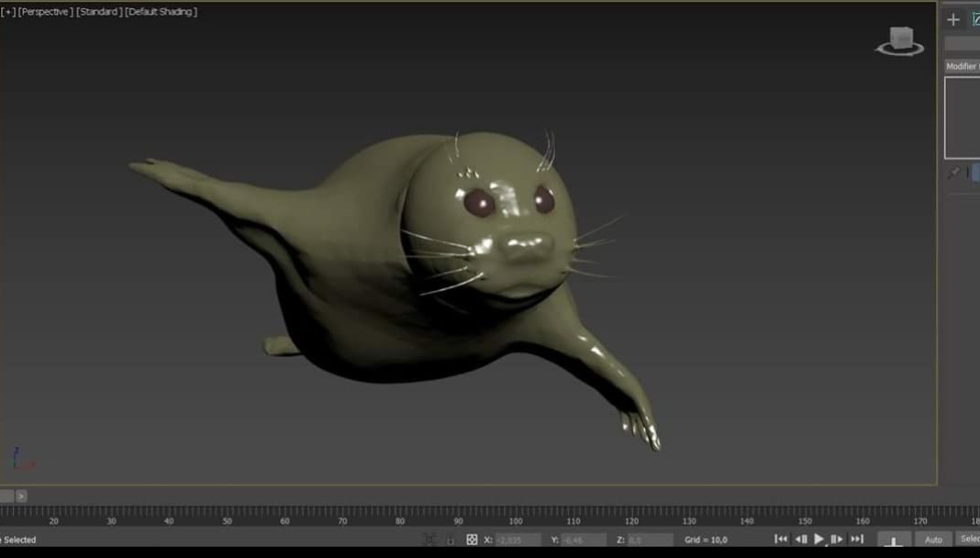
Task: Click the X coordinate input field
Action: 518,540
